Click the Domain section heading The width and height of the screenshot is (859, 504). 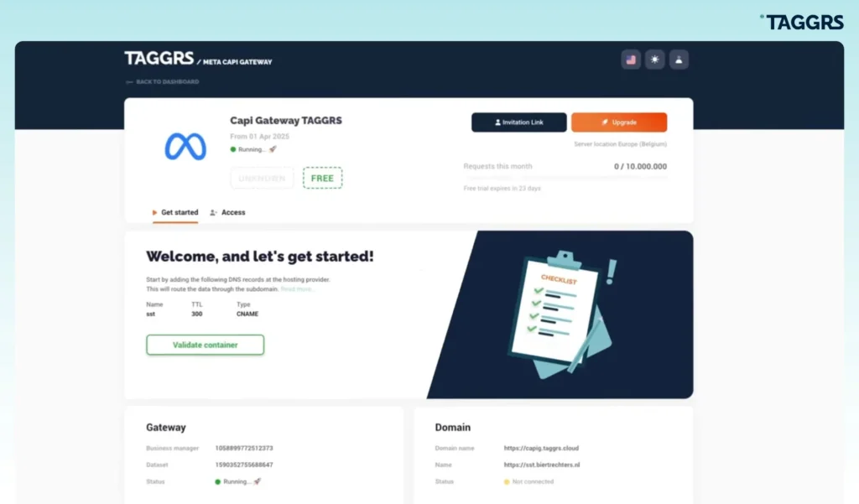pos(452,428)
